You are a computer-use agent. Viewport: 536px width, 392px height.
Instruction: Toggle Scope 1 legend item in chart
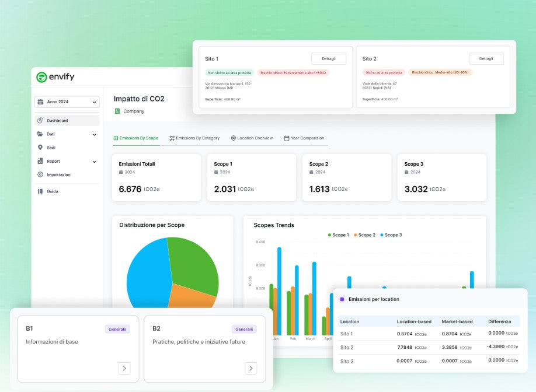click(x=337, y=235)
